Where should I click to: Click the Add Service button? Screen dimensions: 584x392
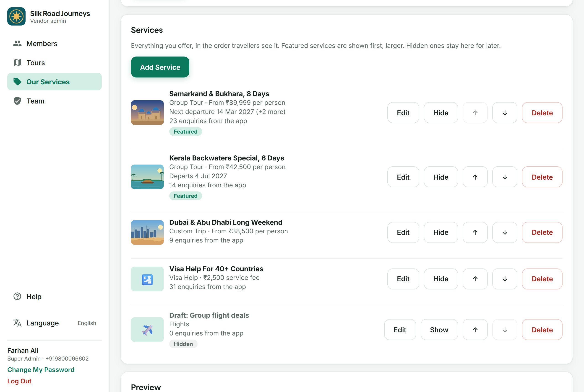[160, 67]
